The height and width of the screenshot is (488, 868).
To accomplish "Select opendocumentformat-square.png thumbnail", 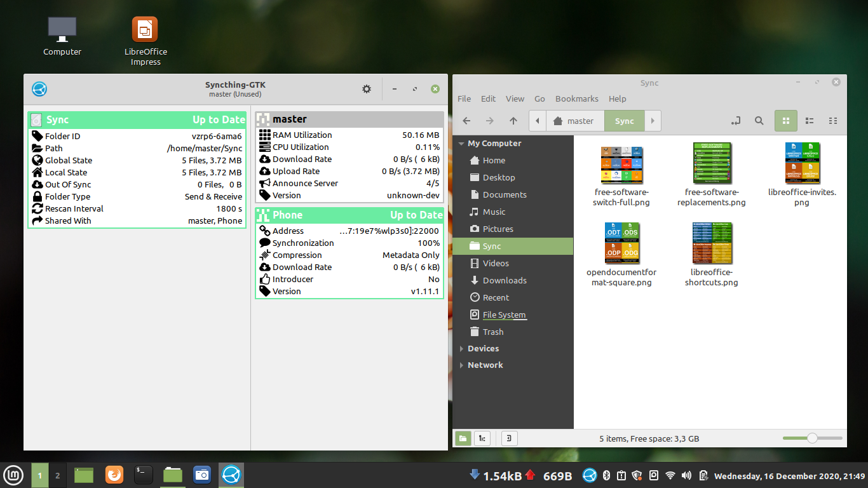I will pos(621,243).
